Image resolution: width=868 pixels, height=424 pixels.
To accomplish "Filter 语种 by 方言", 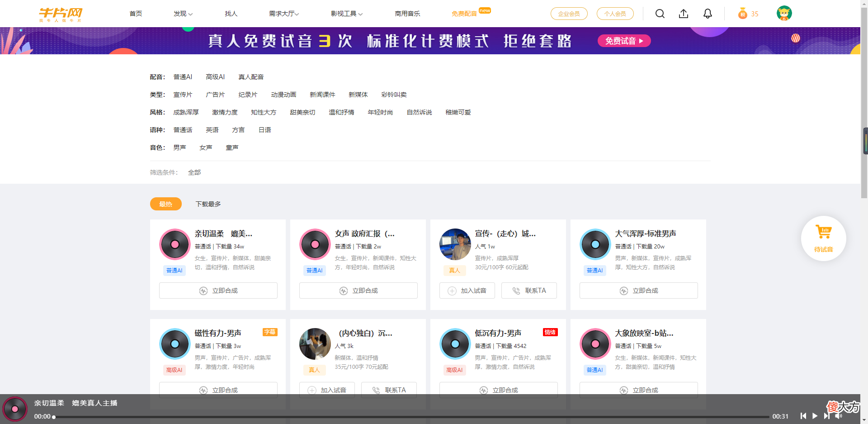I will [238, 130].
